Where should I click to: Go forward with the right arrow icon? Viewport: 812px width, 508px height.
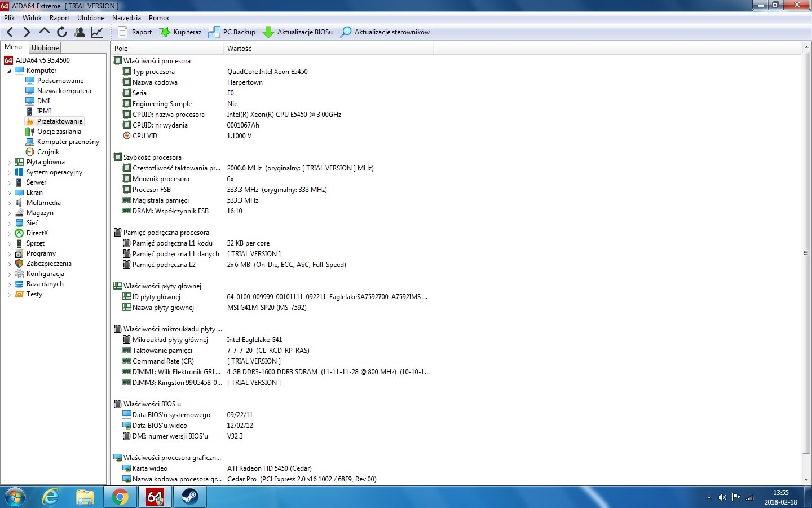click(27, 32)
